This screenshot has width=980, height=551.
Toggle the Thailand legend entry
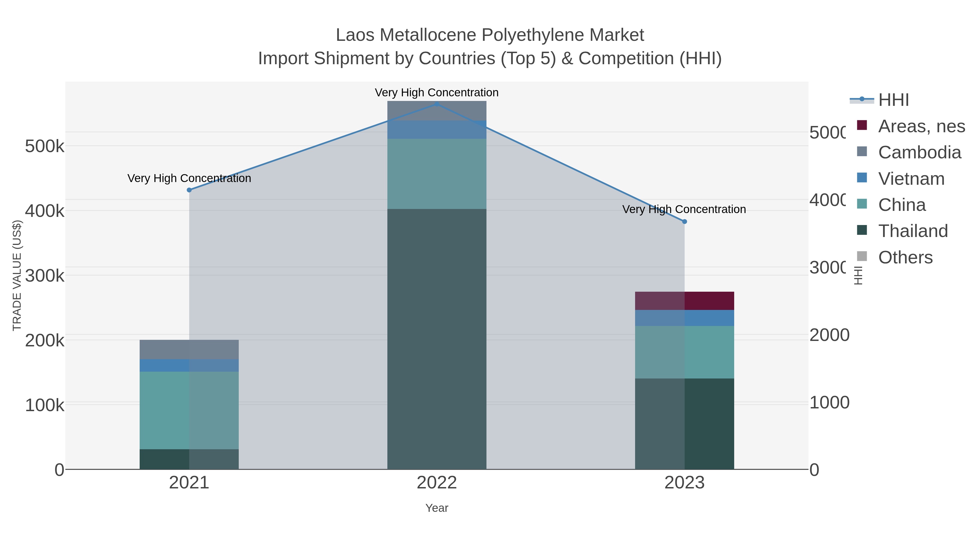click(x=902, y=231)
